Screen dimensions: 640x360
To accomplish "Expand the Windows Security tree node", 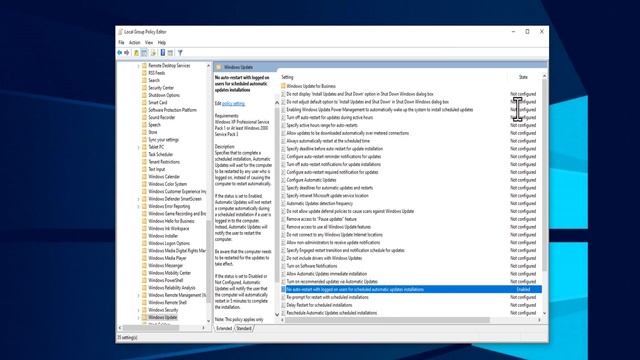I will pyautogui.click(x=138, y=310).
